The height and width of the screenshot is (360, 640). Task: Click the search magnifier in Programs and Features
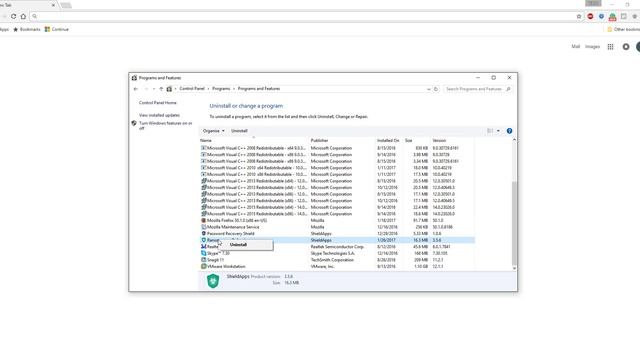[508, 89]
